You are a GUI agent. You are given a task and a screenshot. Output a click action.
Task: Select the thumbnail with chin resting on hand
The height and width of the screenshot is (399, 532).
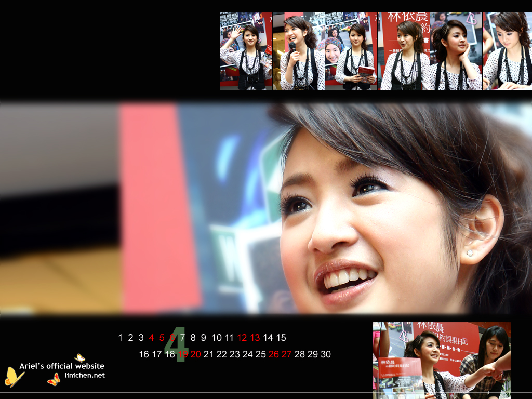click(x=456, y=51)
